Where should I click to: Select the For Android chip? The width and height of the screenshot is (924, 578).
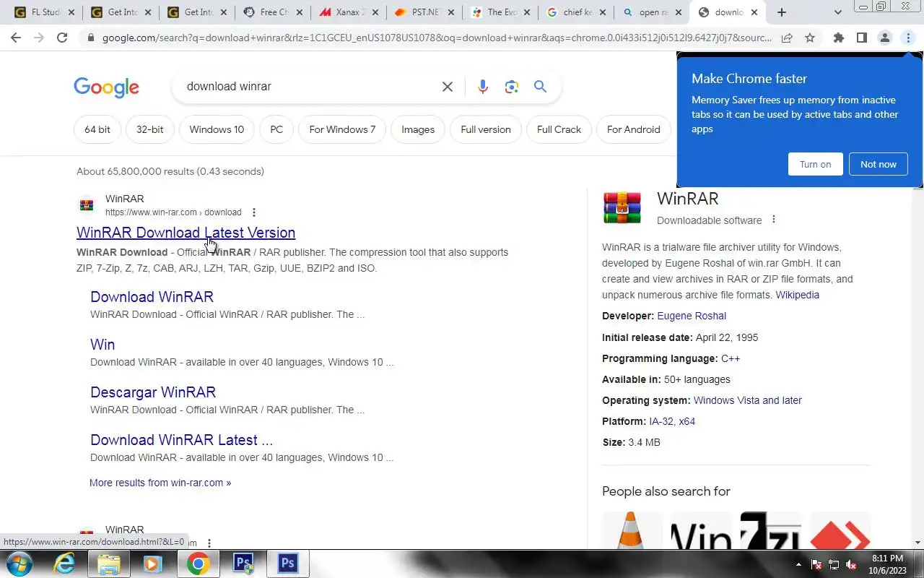point(633,130)
